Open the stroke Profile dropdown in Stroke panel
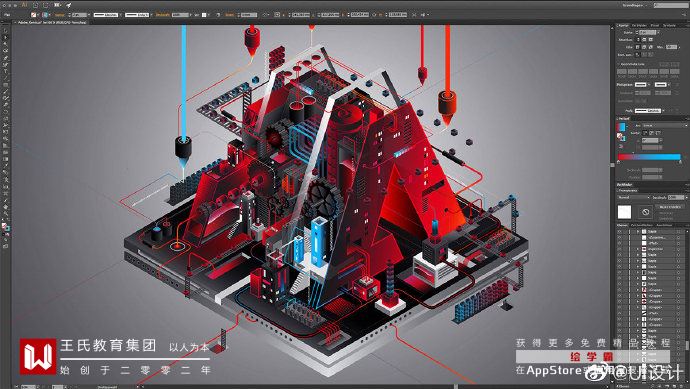This screenshot has width=690, height=389. [650, 111]
